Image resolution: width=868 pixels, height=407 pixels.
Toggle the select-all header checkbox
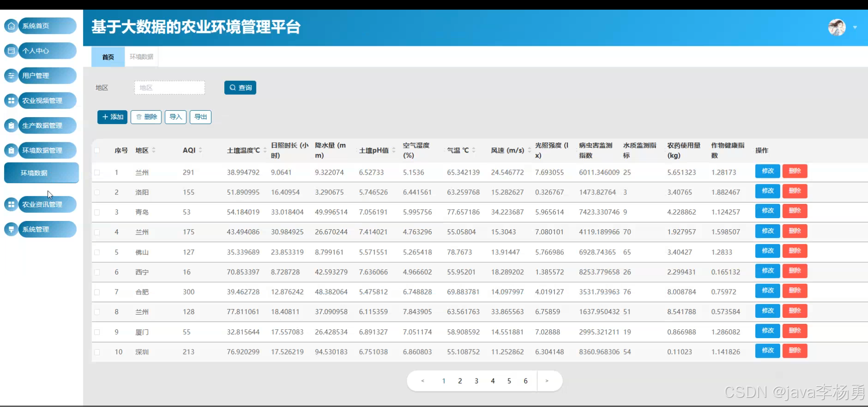(x=97, y=150)
